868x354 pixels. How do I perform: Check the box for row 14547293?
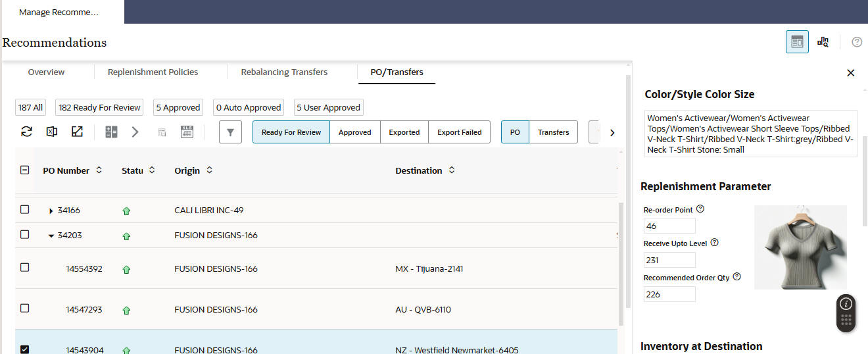pyautogui.click(x=24, y=308)
